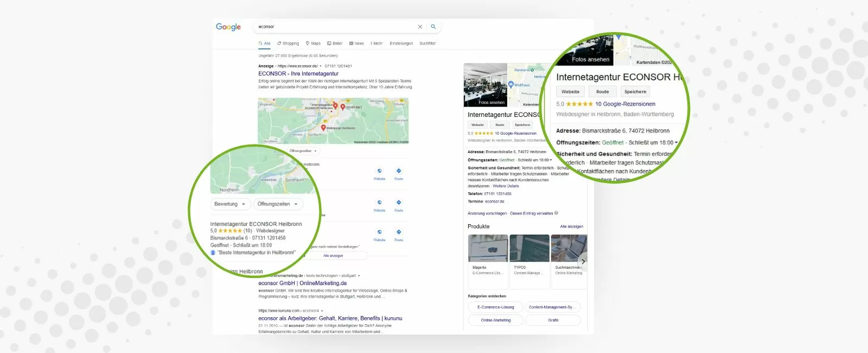Select the Alle search tab
The height and width of the screenshot is (353, 868).
265,43
